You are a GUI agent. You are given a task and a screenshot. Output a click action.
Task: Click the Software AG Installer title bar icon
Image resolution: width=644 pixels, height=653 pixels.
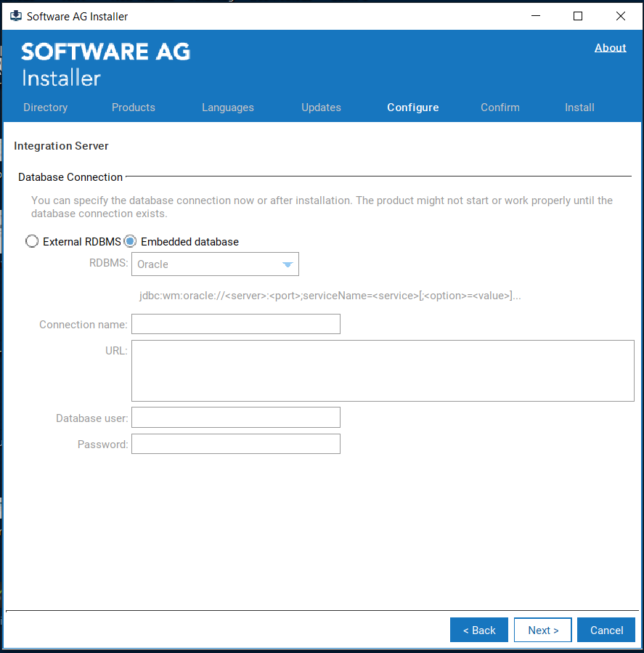tap(15, 15)
